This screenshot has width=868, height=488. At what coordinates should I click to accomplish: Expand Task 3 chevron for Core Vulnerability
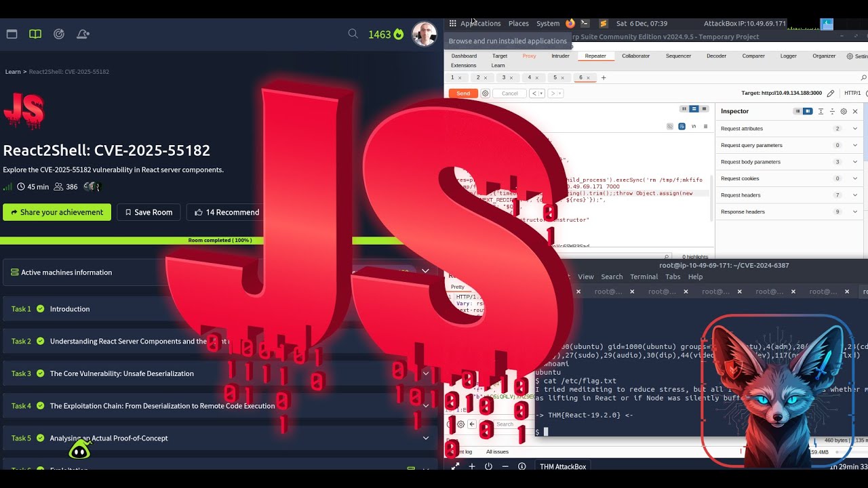pyautogui.click(x=426, y=373)
